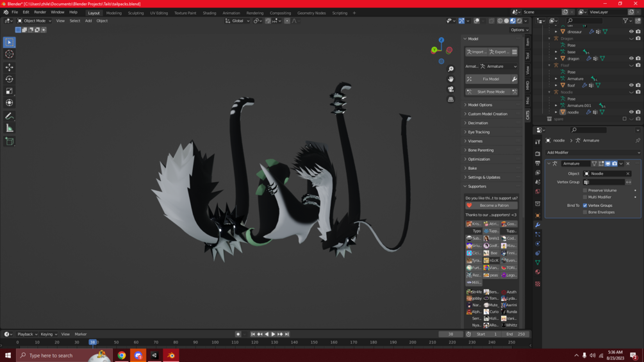Play the animation forward
644x362 pixels.
(x=273, y=334)
